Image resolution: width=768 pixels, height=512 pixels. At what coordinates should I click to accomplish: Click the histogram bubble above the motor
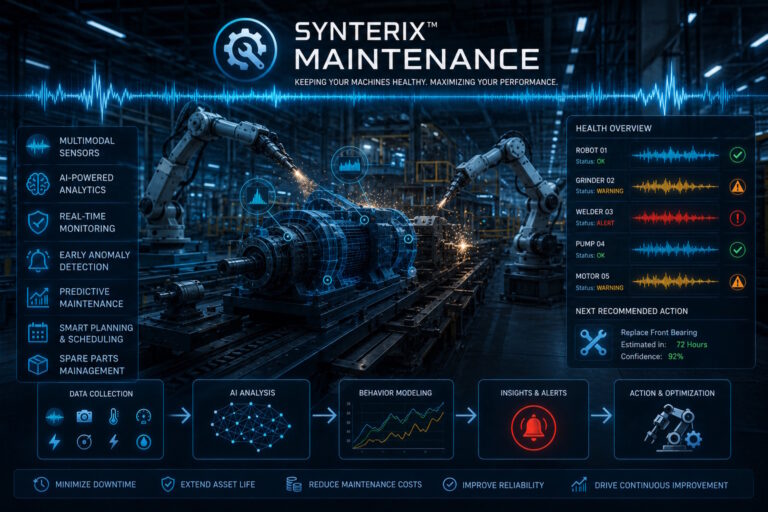click(x=350, y=165)
